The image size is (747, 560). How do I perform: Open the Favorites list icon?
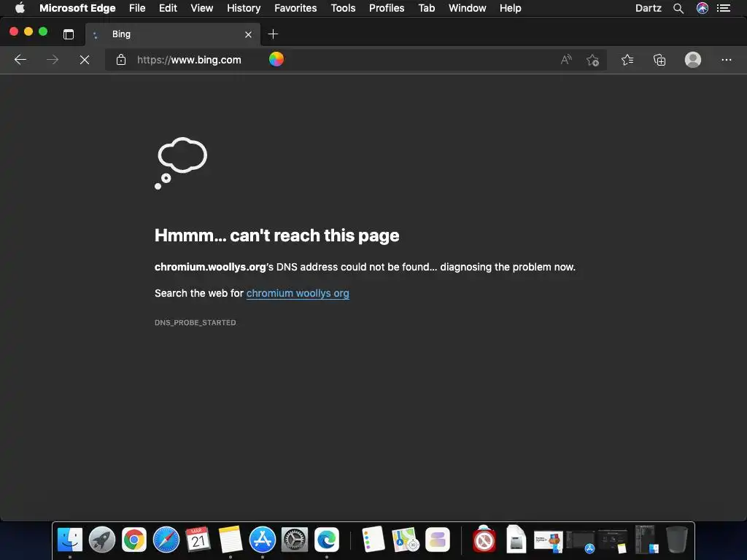pos(627,60)
